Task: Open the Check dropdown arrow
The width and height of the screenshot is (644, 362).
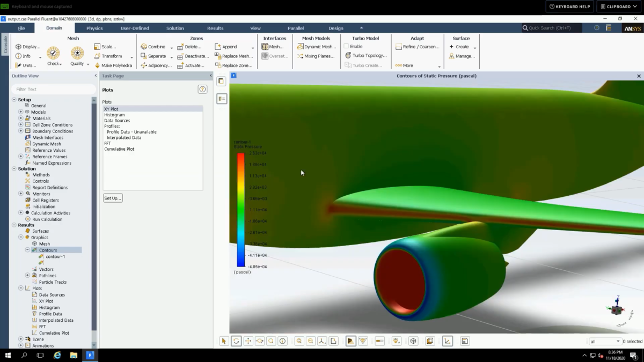Action: coord(61,64)
